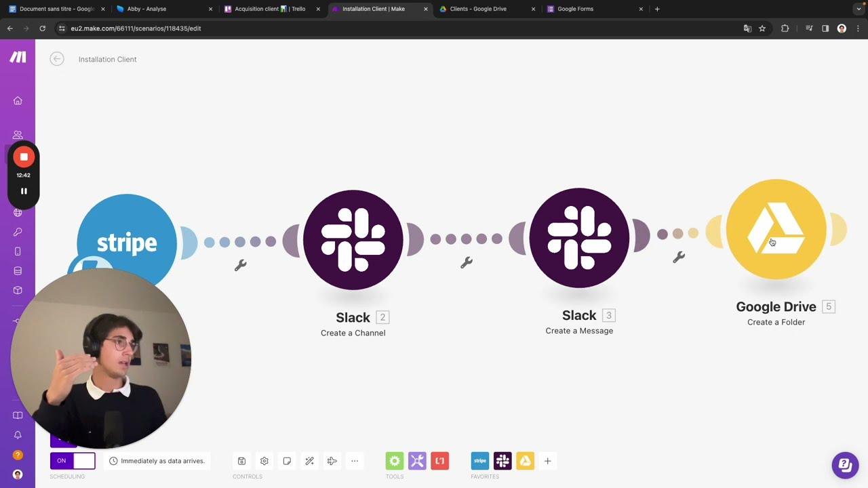Screen dimensions: 868x488
Task: Open the Slack Create a Channel module
Action: click(353, 240)
